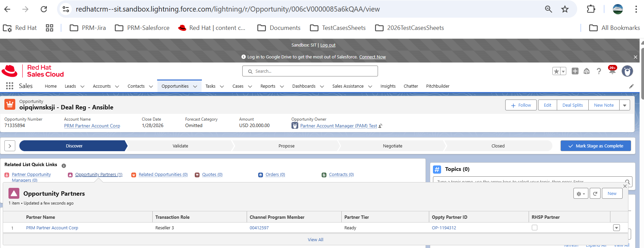Image resolution: width=644 pixels, height=248 pixels.
Task: Go back using the browser back arrow
Action: pos(7,9)
